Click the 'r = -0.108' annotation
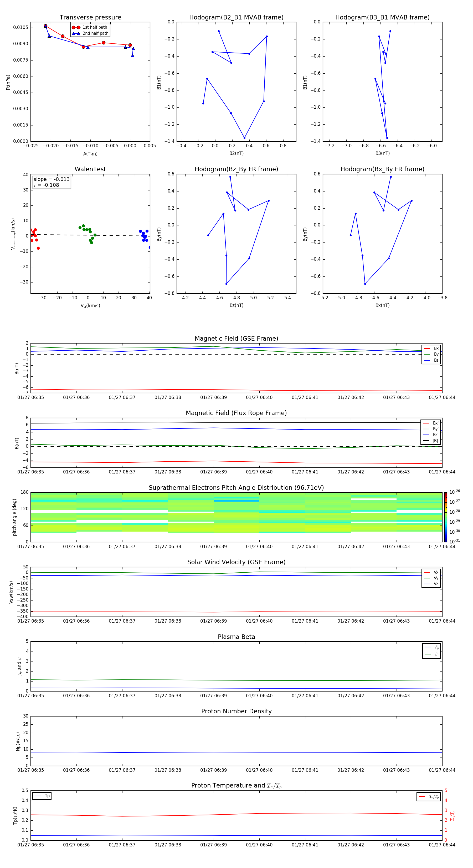 click(x=47, y=185)
